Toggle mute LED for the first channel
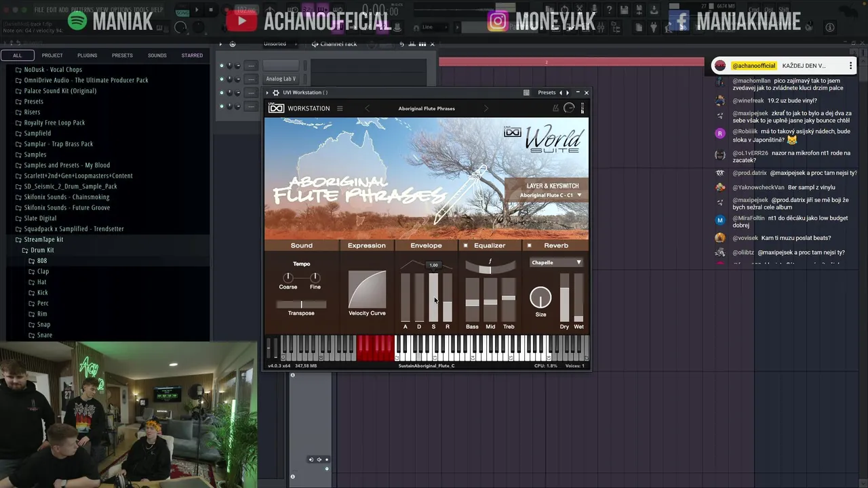 pyautogui.click(x=222, y=66)
